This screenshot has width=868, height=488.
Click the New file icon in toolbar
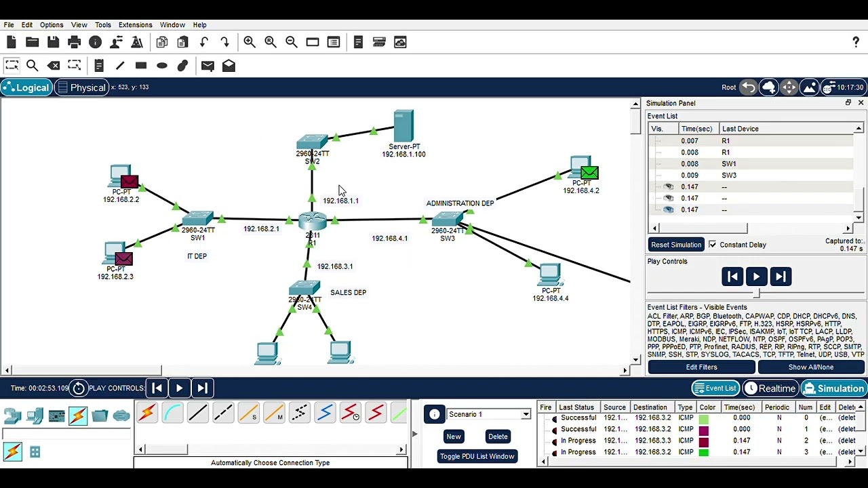tap(12, 42)
